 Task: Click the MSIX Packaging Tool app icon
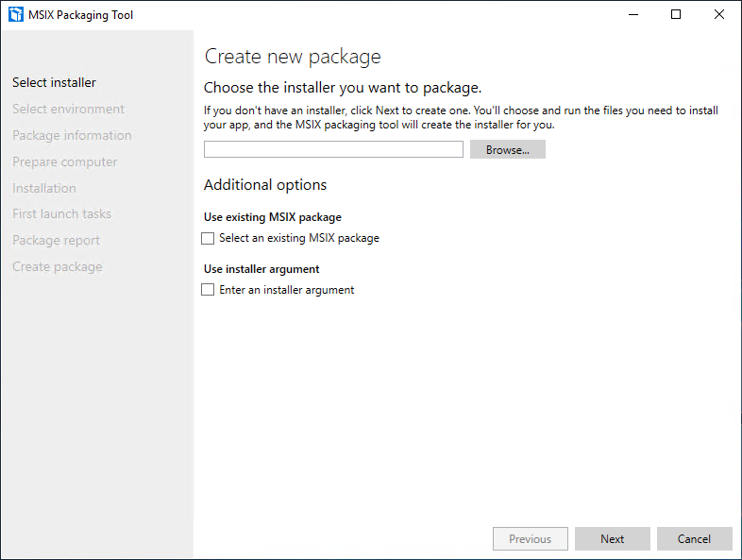[16, 15]
